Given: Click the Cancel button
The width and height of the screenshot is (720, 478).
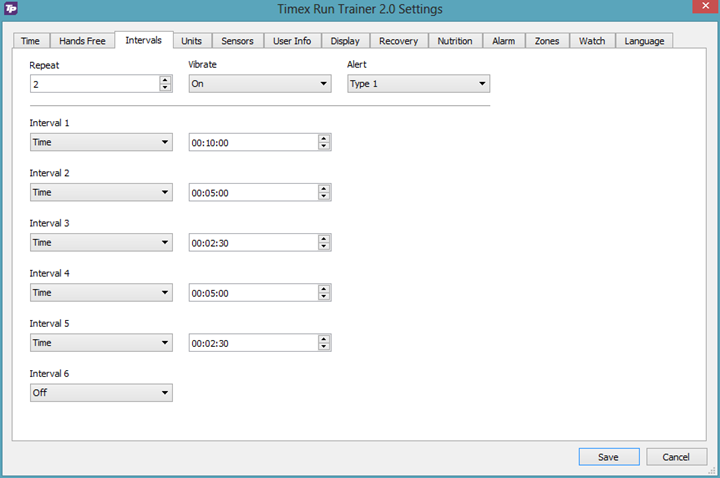Looking at the screenshot, I should click(676, 457).
